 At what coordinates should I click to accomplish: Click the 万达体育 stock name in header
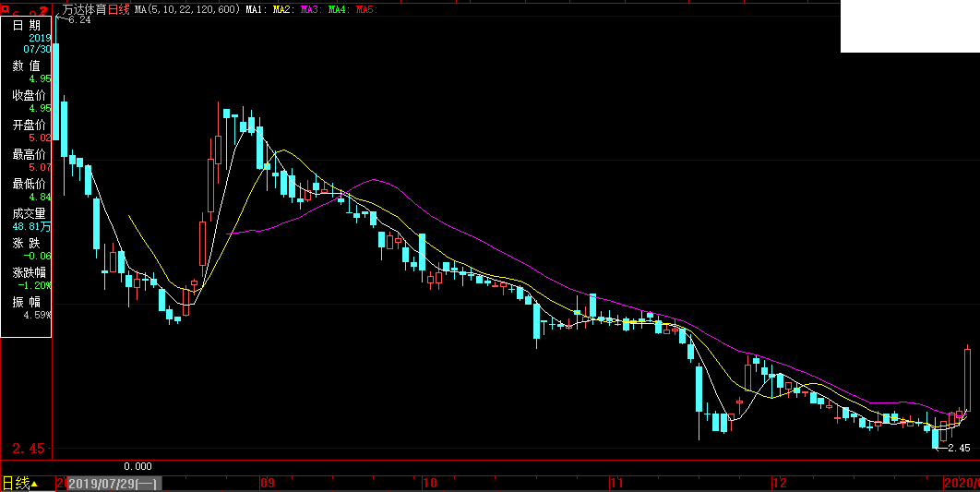85,9
